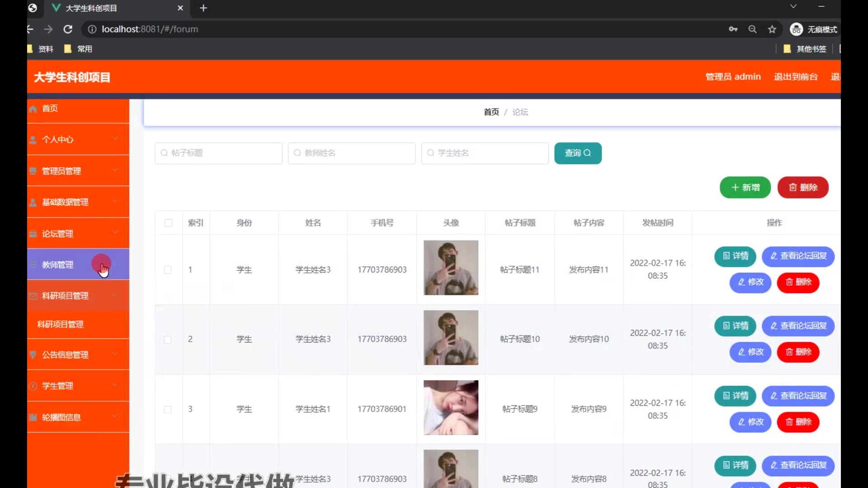Viewport: 868px width, 488px height.
Task: Click 删除 for 帖子标题11
Action: (x=798, y=282)
